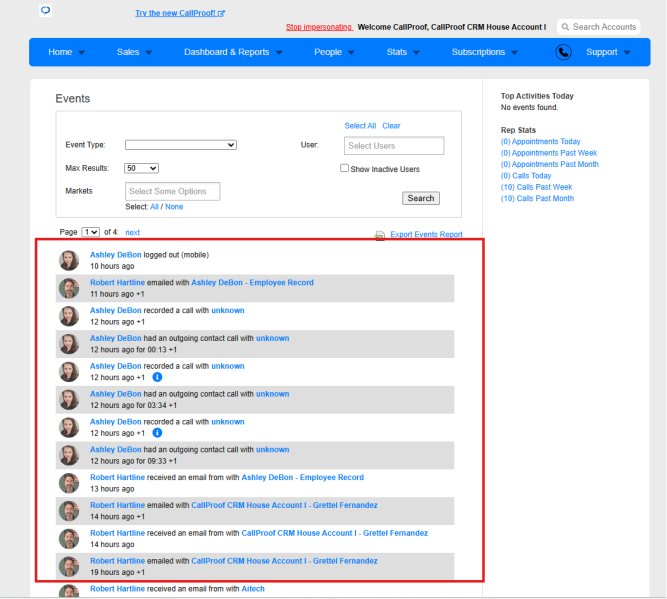The image size is (667, 599).
Task: Open the Dashboard & Reports menu
Action: pyautogui.click(x=233, y=52)
